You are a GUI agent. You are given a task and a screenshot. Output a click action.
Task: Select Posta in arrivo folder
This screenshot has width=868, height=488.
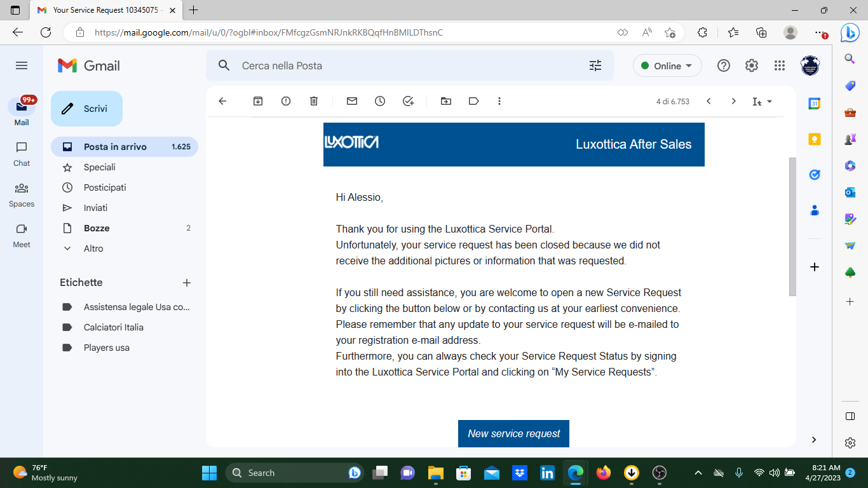(125, 147)
